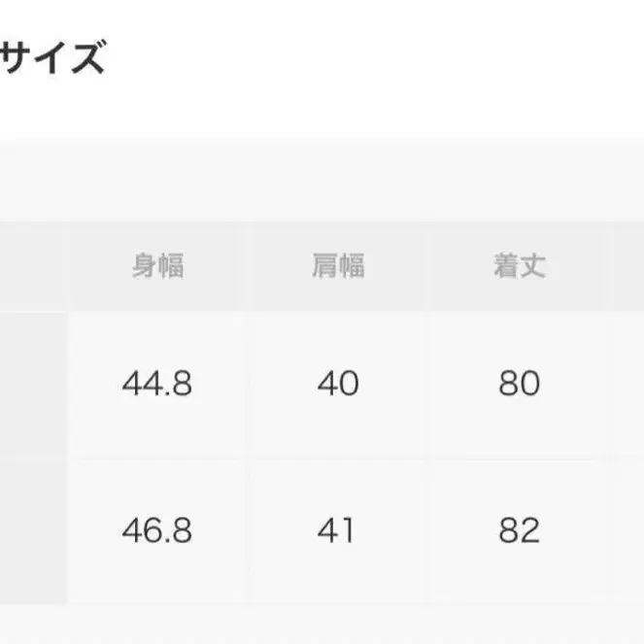This screenshot has width=644, height=644.
Task: Click the サイズ section heading
Action: click(51, 58)
